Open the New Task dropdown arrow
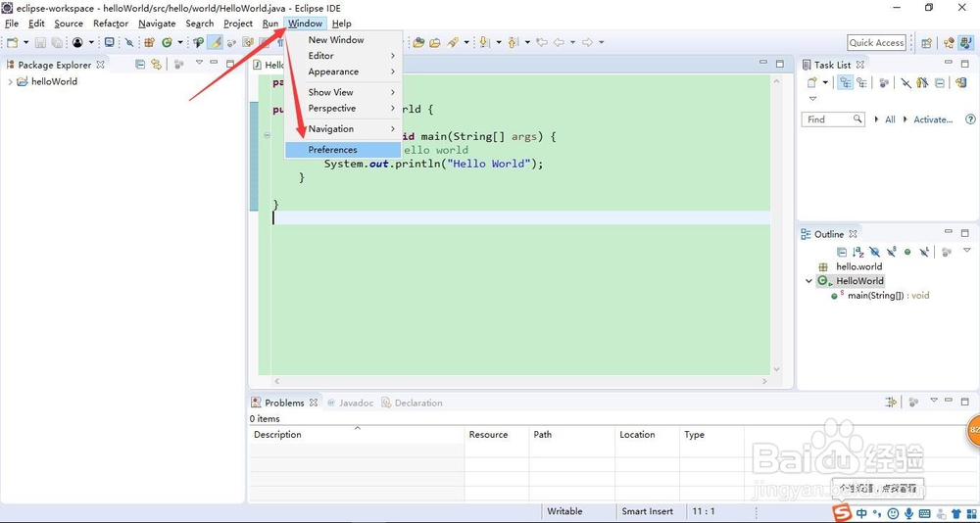 [825, 82]
